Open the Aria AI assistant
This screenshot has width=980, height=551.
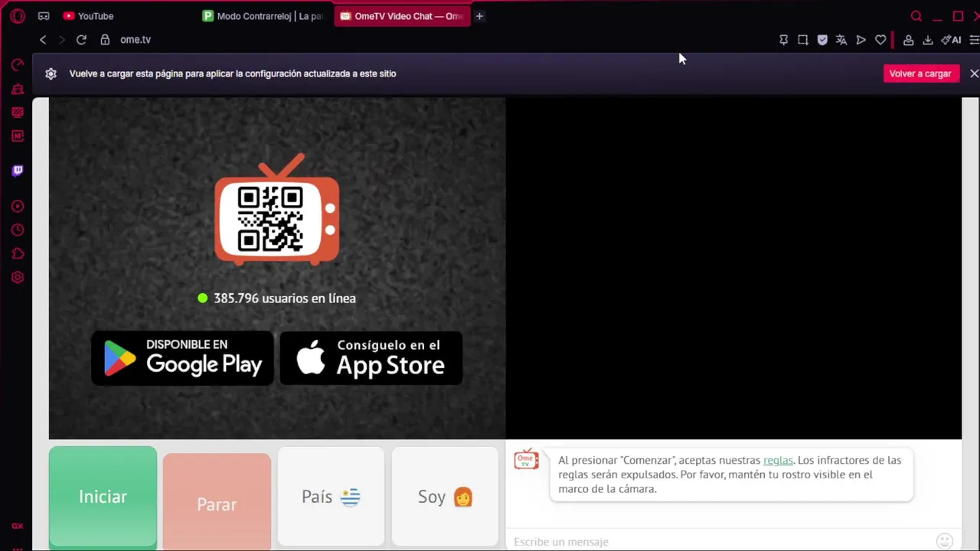(x=951, y=40)
